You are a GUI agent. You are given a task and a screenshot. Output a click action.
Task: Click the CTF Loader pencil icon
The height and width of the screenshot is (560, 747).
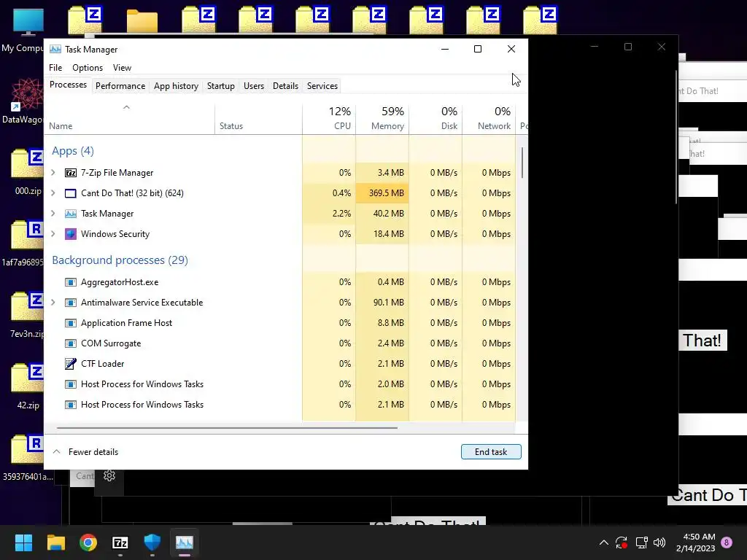pos(71,364)
